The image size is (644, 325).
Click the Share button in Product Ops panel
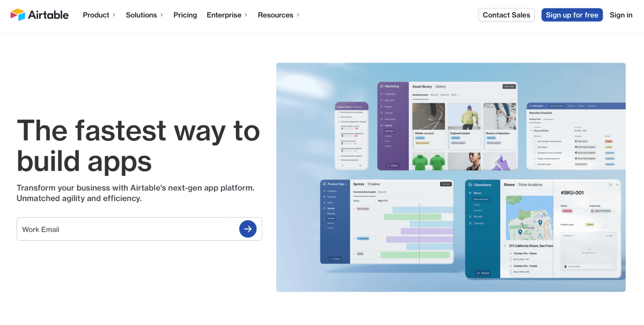[335, 259]
